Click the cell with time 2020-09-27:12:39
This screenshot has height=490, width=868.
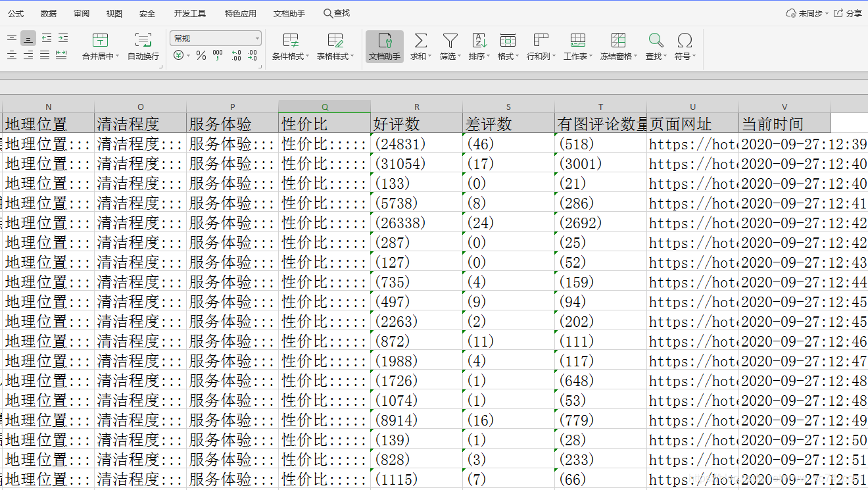[804, 143]
